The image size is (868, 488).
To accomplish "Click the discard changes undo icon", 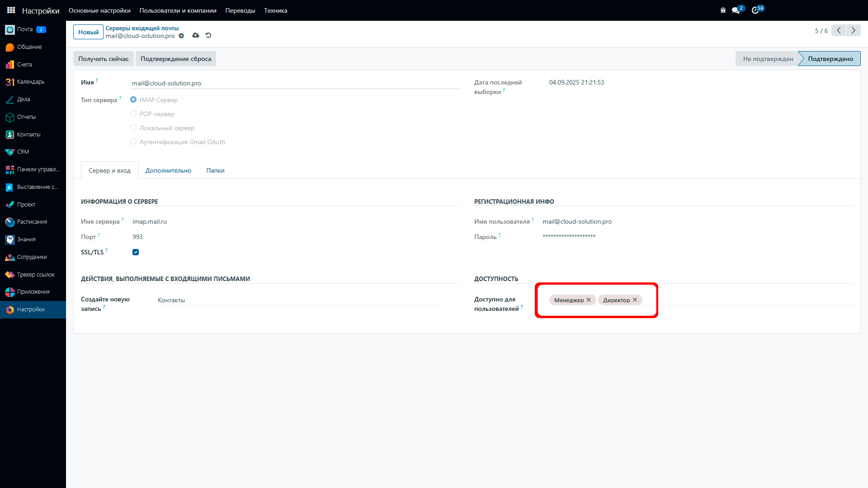I will click(208, 35).
